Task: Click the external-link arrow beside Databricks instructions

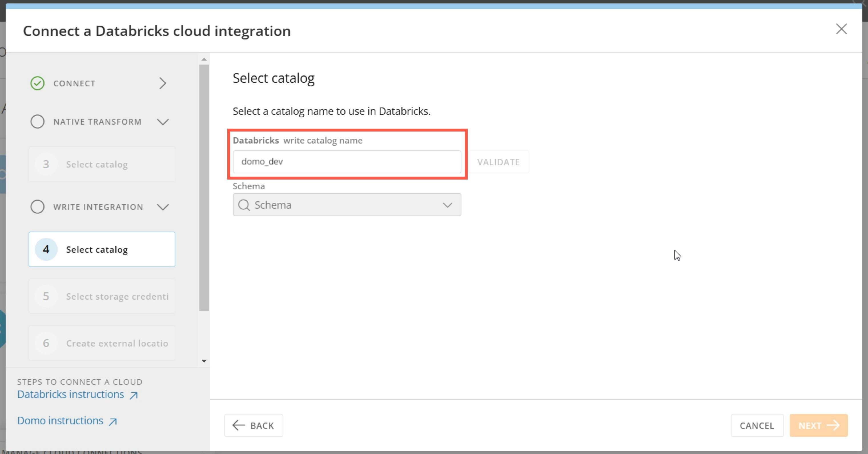Action: (134, 395)
